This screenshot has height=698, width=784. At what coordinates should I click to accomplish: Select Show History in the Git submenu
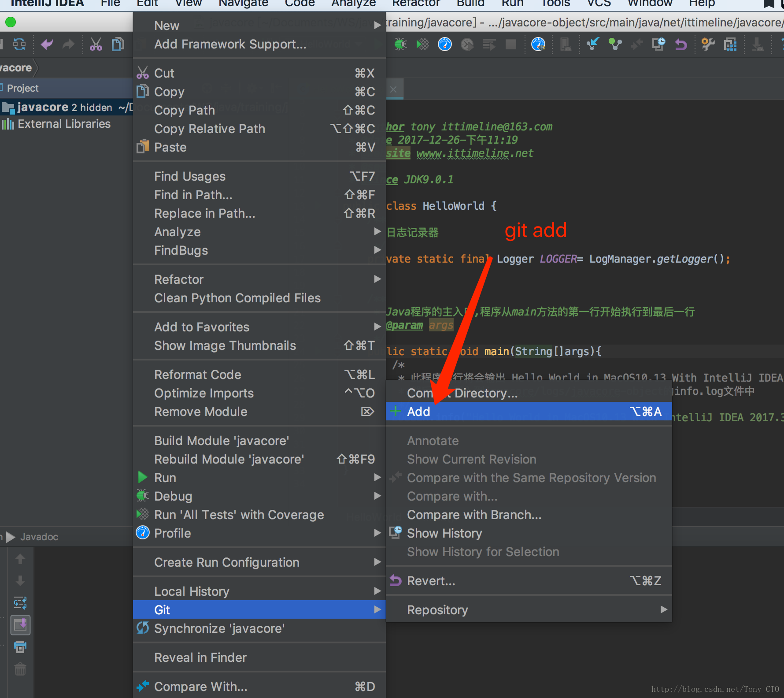click(529, 533)
